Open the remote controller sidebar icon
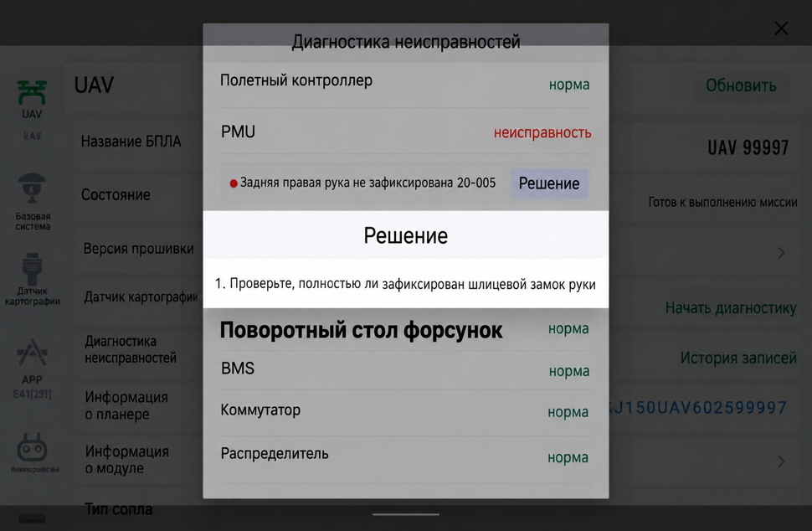812x531 pixels. (32, 447)
